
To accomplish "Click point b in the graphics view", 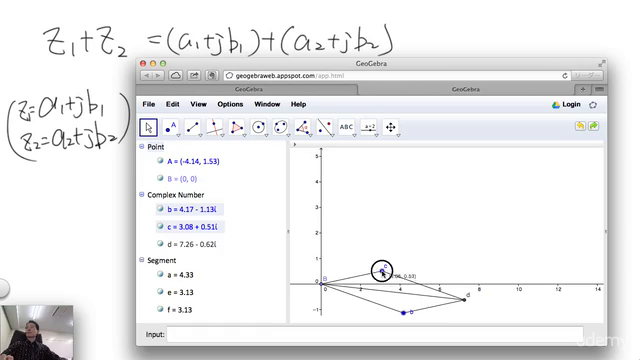I will (403, 313).
